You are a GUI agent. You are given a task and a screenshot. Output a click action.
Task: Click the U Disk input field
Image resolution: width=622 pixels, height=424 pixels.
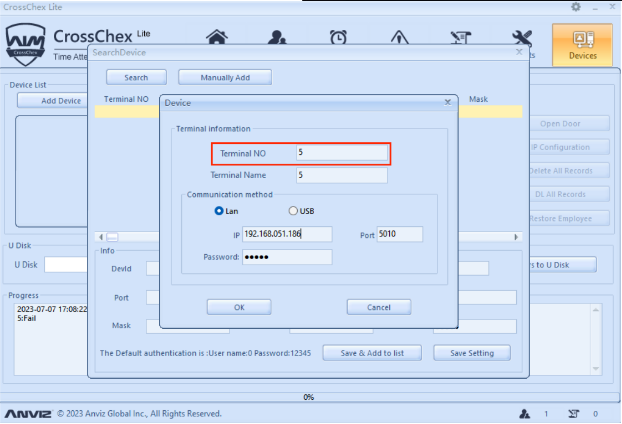coord(66,265)
